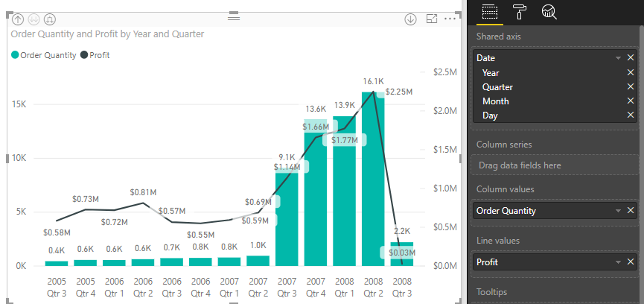Toggle Drill mode down-arrow button
Image resolution: width=644 pixels, height=304 pixels.
pyautogui.click(x=410, y=19)
